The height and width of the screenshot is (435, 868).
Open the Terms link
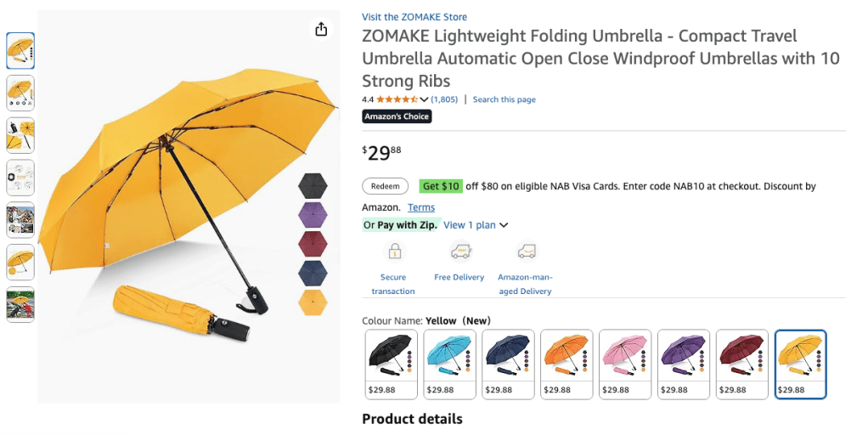[x=421, y=207]
